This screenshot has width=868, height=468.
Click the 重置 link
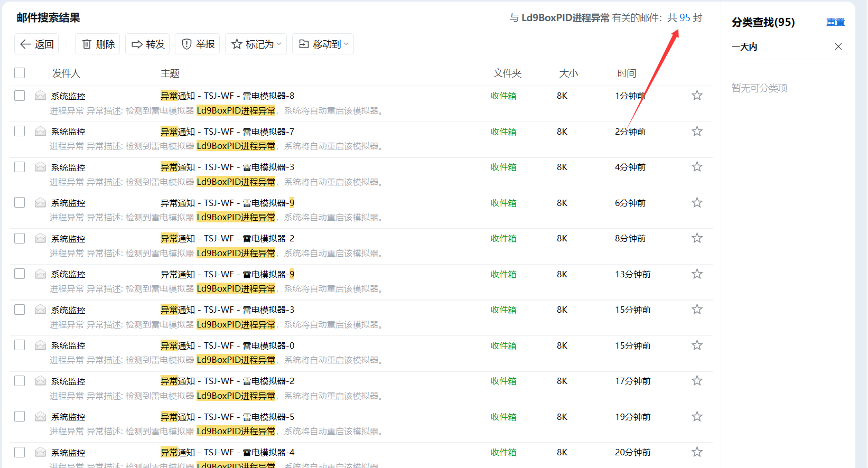(835, 22)
